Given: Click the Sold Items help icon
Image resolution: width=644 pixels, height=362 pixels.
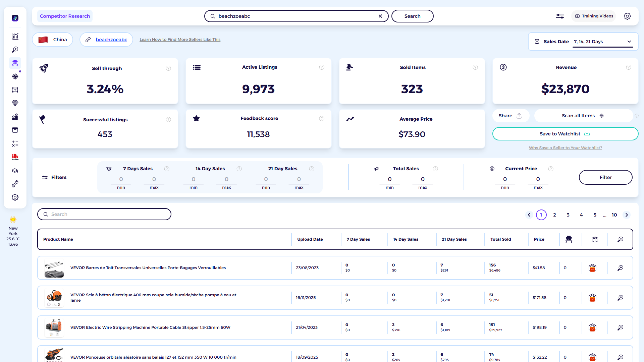Looking at the screenshot, I should pyautogui.click(x=475, y=67).
